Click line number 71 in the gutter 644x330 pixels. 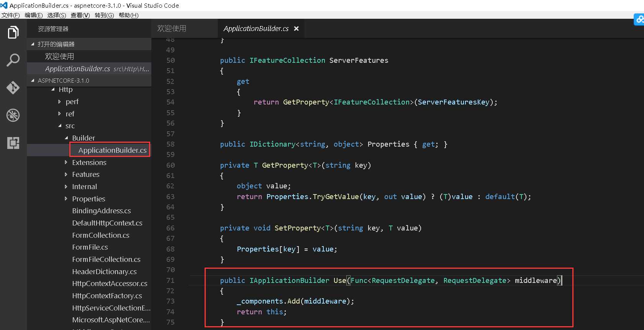(170, 281)
